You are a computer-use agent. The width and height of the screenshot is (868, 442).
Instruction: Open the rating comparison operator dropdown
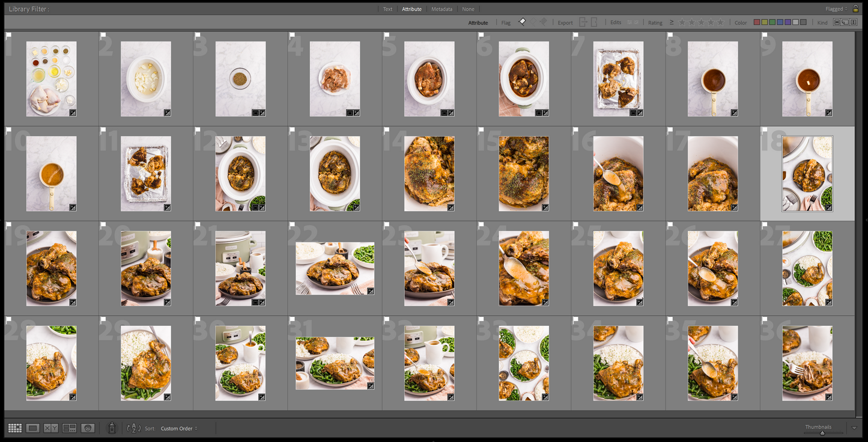(670, 22)
